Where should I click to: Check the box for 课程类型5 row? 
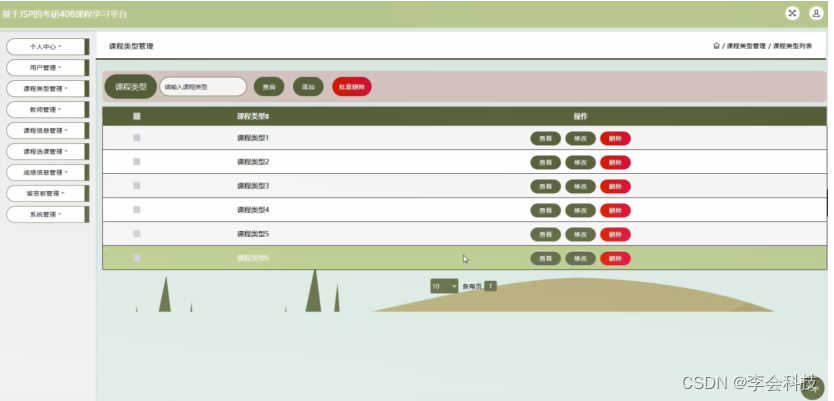[x=137, y=233]
